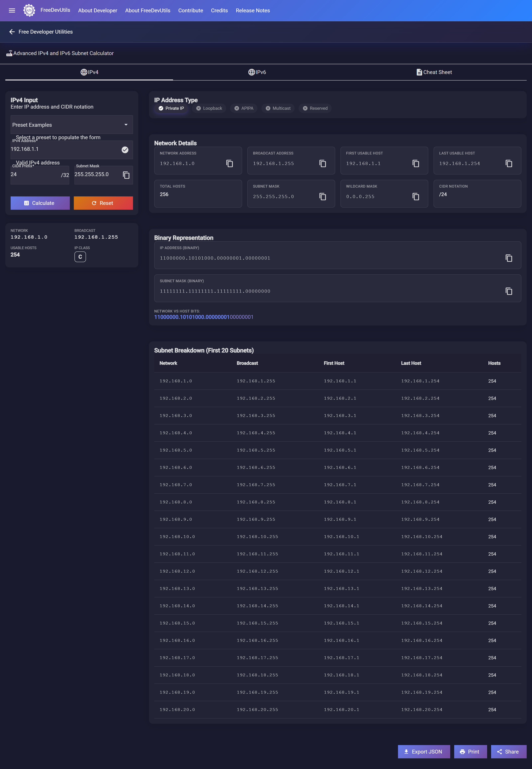Toggle the APIPA chip

244,108
